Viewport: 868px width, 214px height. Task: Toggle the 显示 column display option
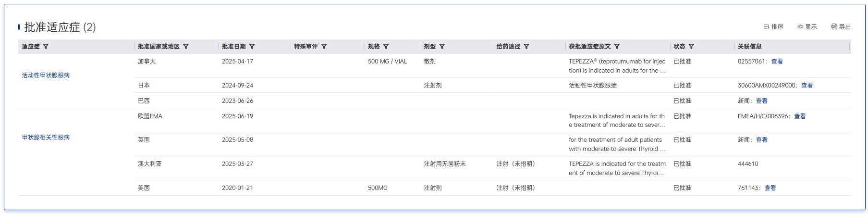coord(807,27)
